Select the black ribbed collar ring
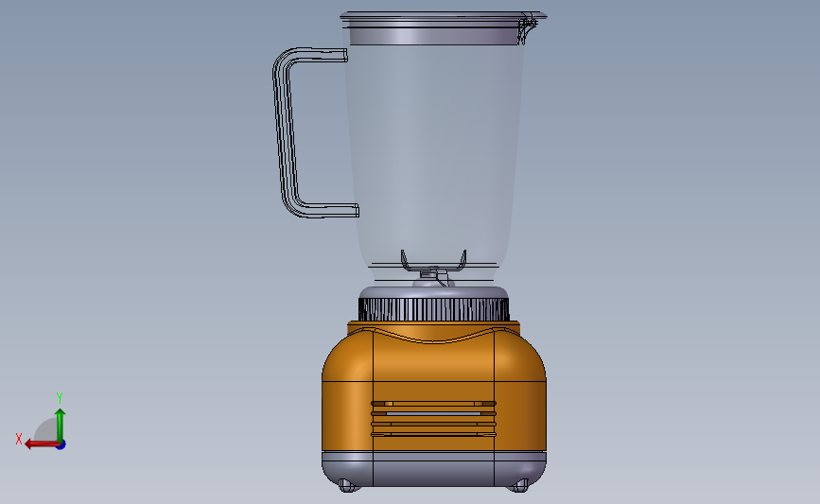Image resolution: width=820 pixels, height=504 pixels. (433, 309)
